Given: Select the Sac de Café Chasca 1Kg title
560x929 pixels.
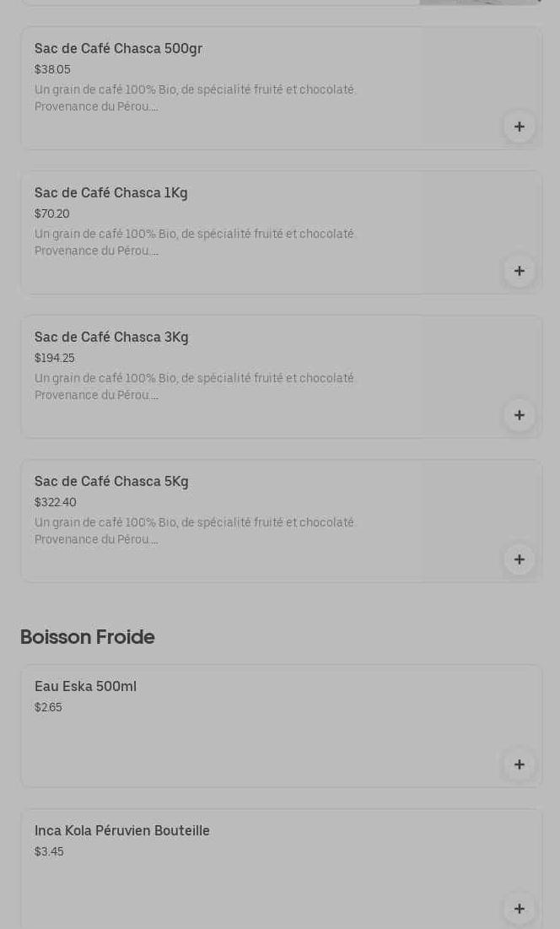Looking at the screenshot, I should tap(111, 193).
